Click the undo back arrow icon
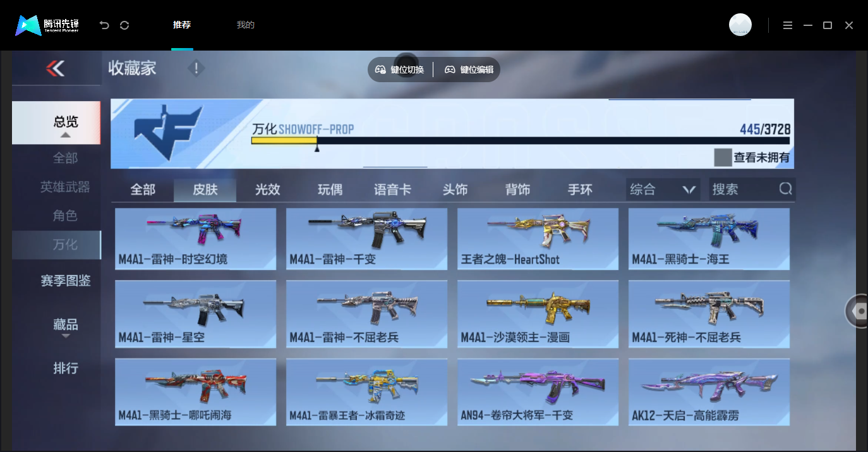The height and width of the screenshot is (452, 868). tap(104, 25)
